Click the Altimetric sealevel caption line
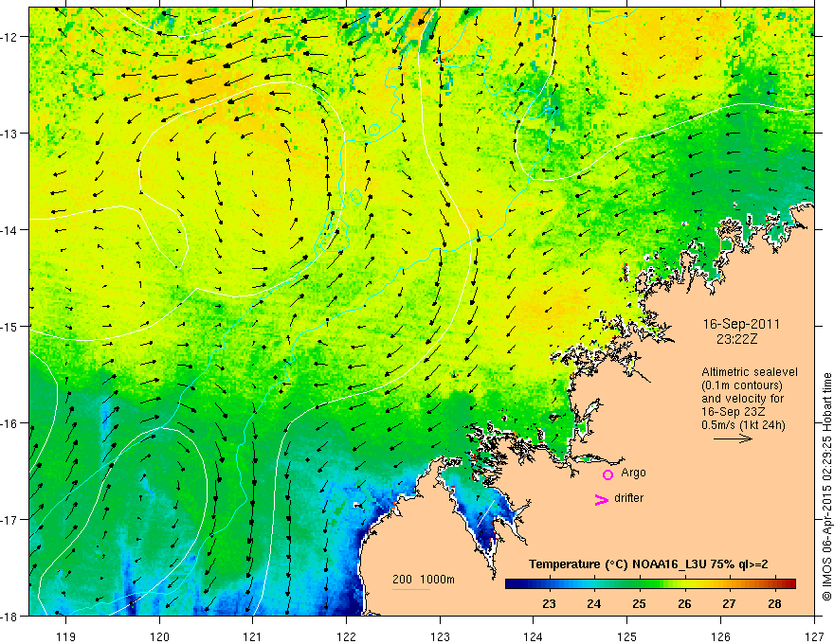The width and height of the screenshot is (834, 644). click(750, 372)
